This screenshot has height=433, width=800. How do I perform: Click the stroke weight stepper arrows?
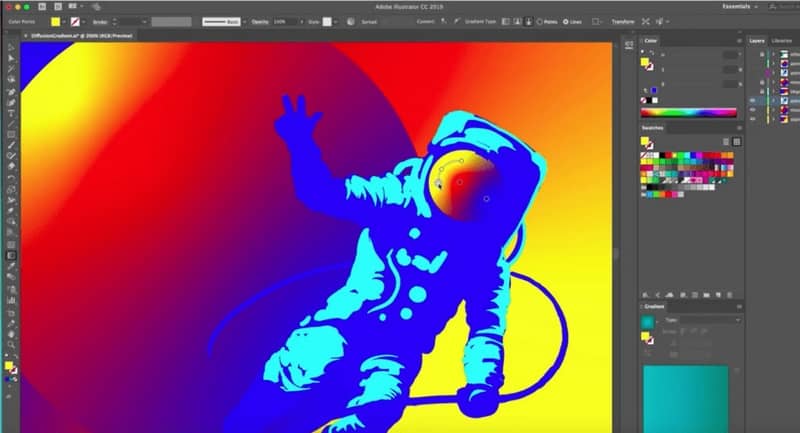[114, 22]
